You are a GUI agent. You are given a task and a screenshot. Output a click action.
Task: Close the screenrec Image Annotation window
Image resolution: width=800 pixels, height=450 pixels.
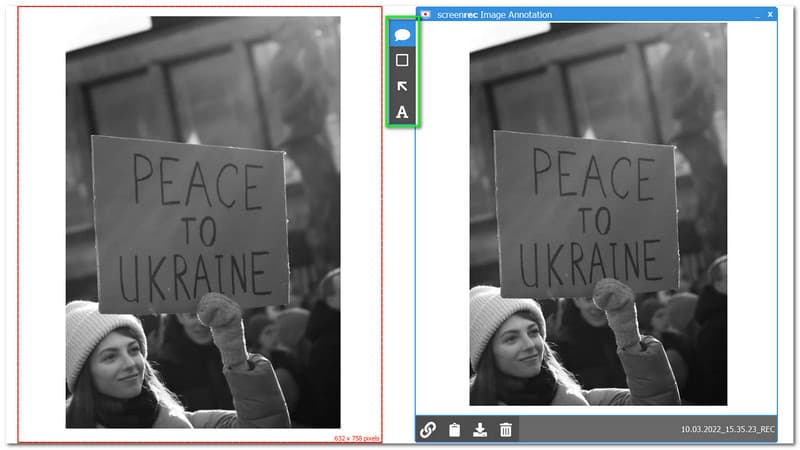pos(770,15)
